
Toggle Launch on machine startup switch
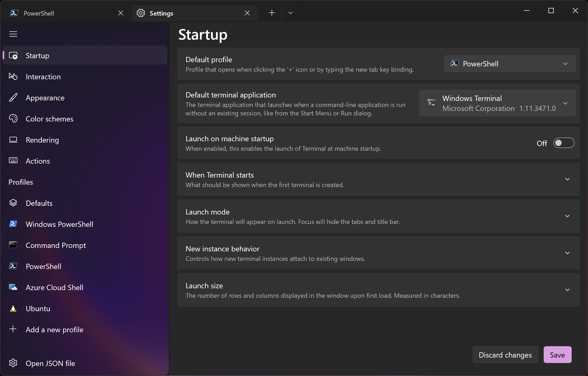[x=563, y=143]
